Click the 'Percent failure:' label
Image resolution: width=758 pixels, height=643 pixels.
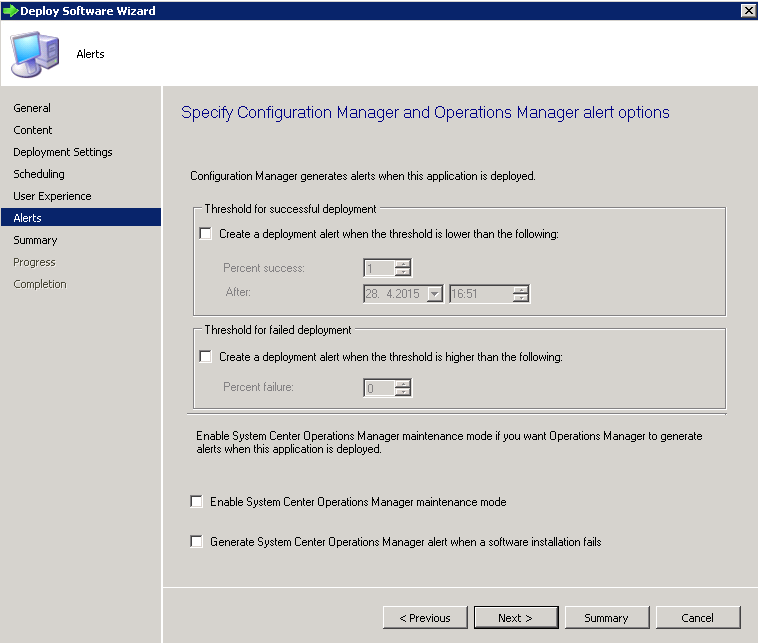click(258, 387)
